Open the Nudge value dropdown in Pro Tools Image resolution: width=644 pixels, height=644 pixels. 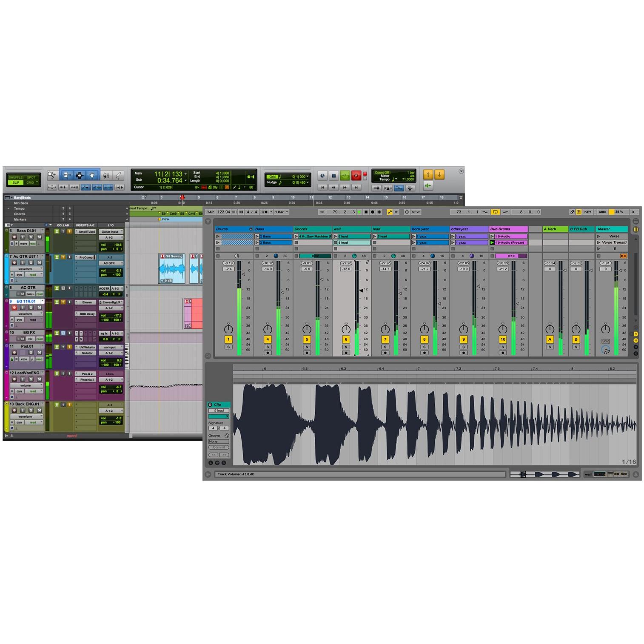pyautogui.click(x=308, y=182)
